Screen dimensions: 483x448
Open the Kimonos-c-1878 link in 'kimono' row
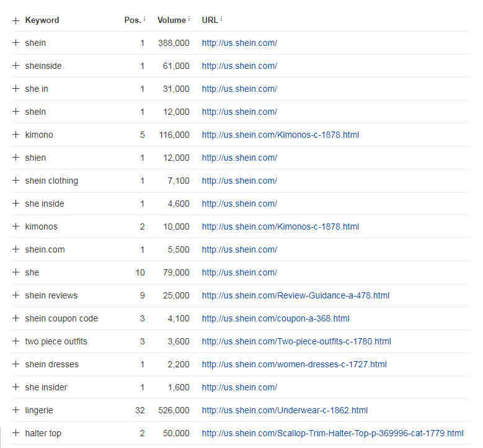(x=280, y=135)
